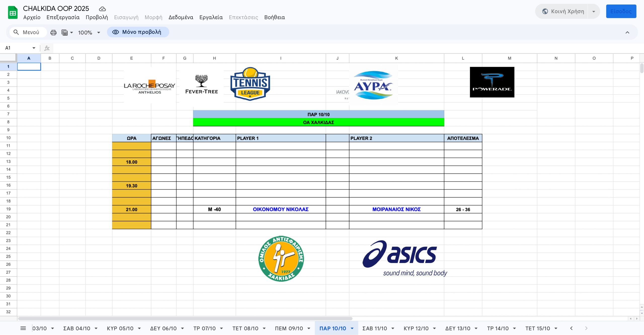This screenshot has width=644, height=335.
Task: Open the all sheets list icon
Action: click(x=23, y=328)
